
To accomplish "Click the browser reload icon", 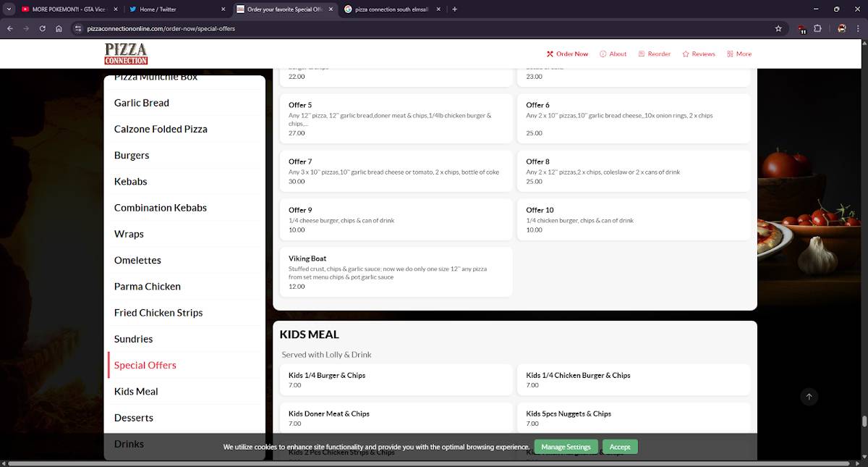I will point(43,29).
